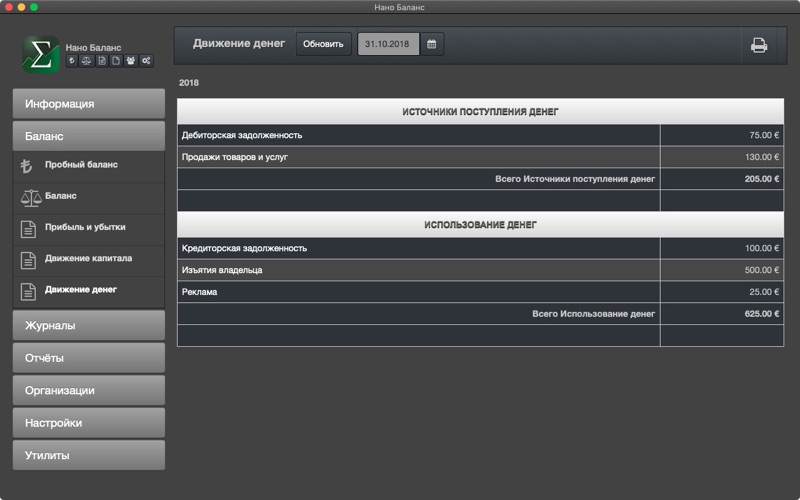Expand the Информация sidebar section
800x500 pixels.
point(89,104)
